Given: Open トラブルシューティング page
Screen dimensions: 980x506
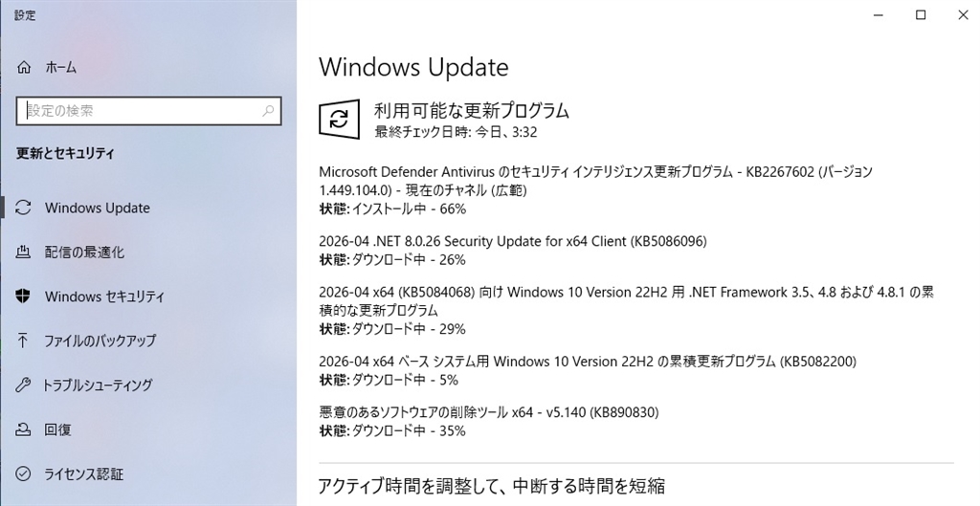Looking at the screenshot, I should click(99, 385).
